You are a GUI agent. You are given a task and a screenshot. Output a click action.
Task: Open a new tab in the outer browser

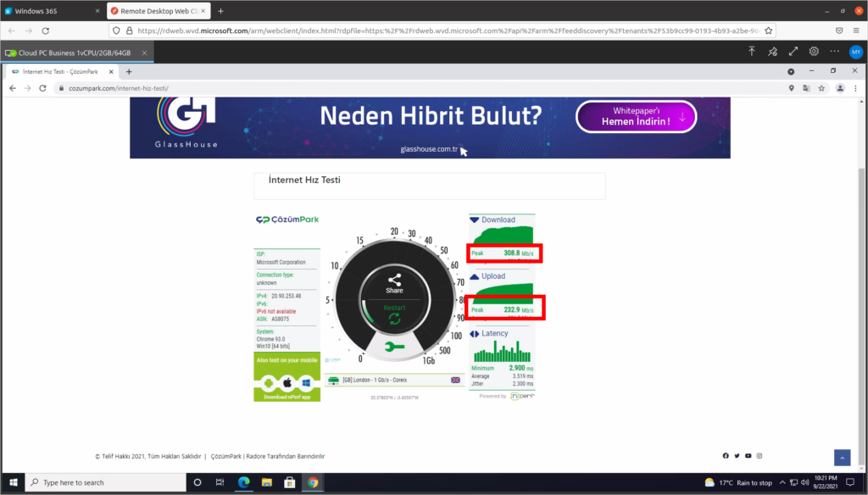[x=221, y=11]
